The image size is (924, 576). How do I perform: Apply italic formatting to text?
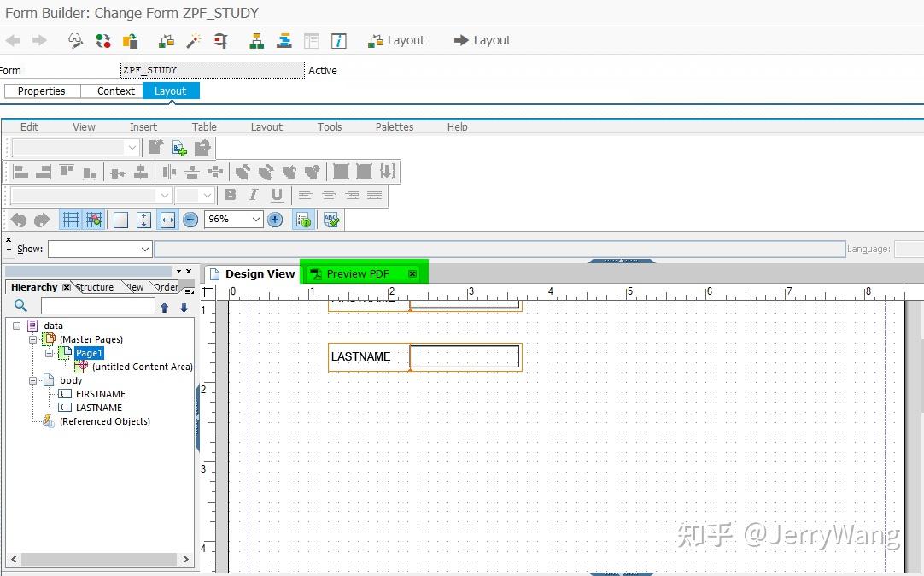pyautogui.click(x=253, y=194)
